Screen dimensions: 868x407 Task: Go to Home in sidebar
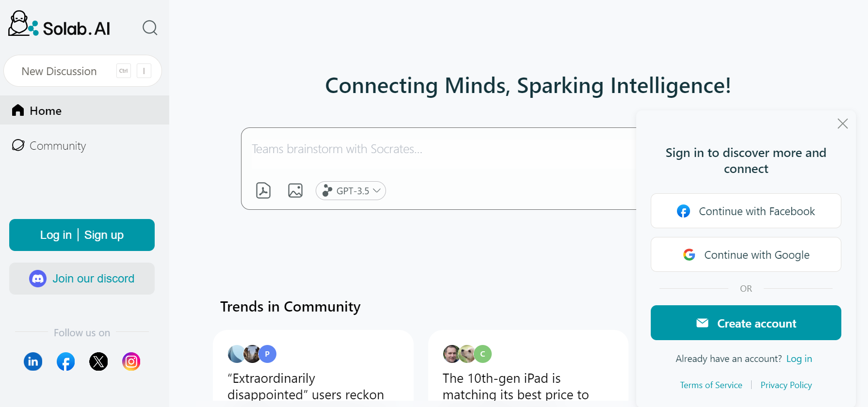[x=45, y=110]
